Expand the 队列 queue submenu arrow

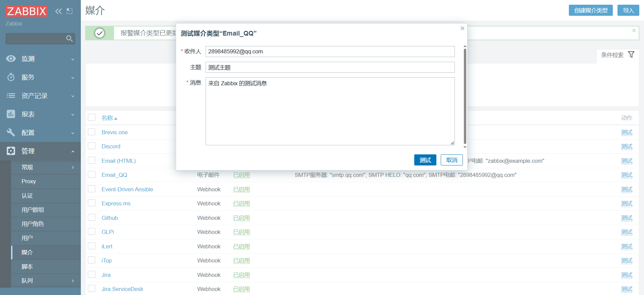point(73,281)
